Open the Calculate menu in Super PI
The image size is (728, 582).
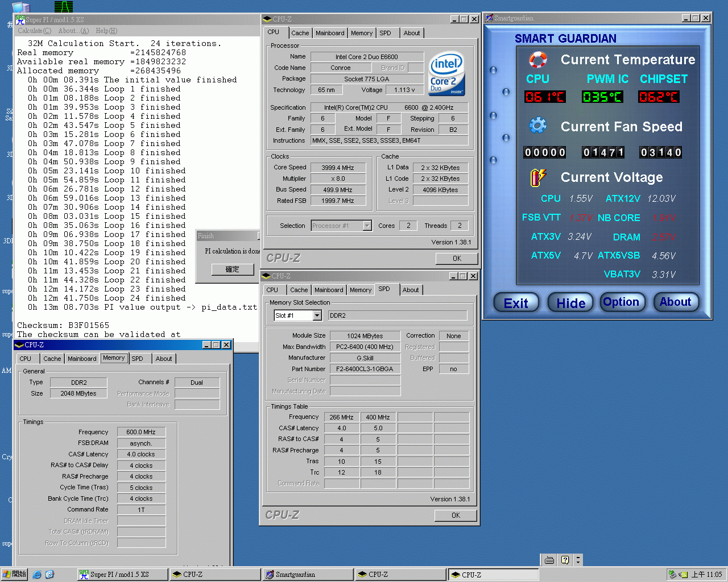point(34,31)
